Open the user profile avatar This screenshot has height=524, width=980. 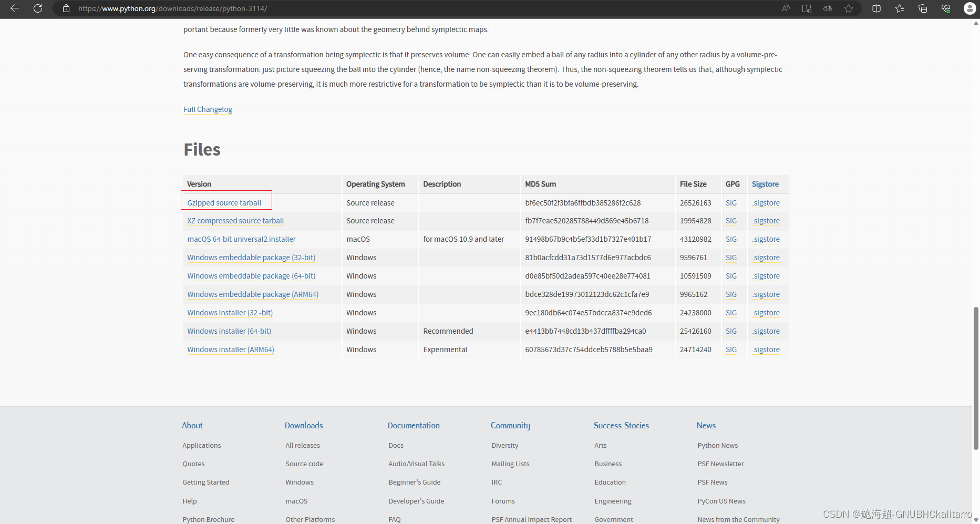[970, 8]
